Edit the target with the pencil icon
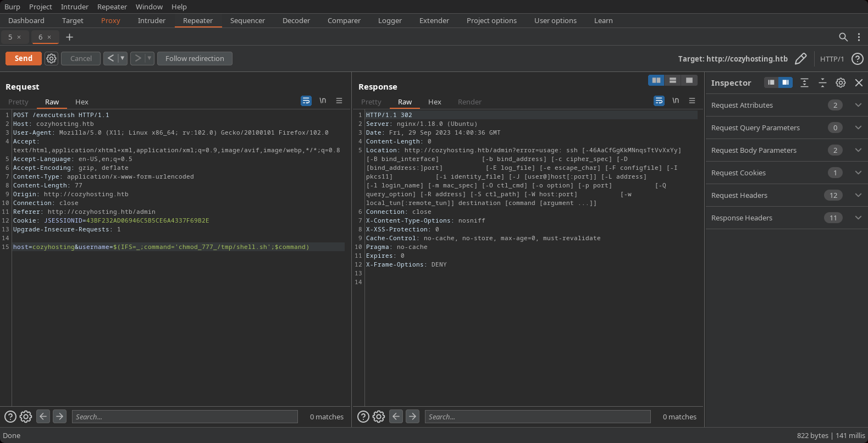This screenshot has width=868, height=443. point(801,58)
